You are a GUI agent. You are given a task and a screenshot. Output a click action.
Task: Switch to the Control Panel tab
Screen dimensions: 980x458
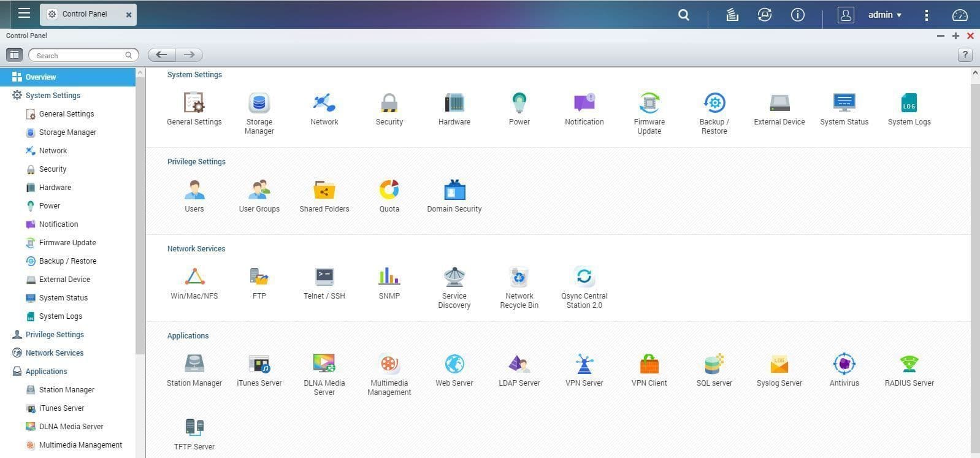tap(84, 14)
